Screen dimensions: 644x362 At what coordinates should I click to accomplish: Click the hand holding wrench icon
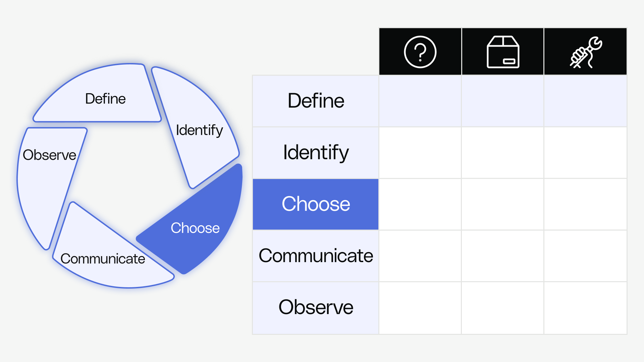(x=586, y=52)
